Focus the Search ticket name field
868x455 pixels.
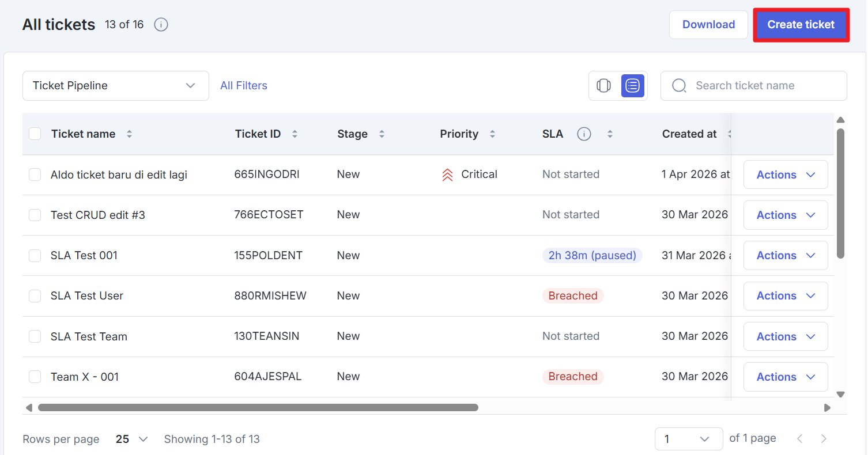click(x=761, y=86)
